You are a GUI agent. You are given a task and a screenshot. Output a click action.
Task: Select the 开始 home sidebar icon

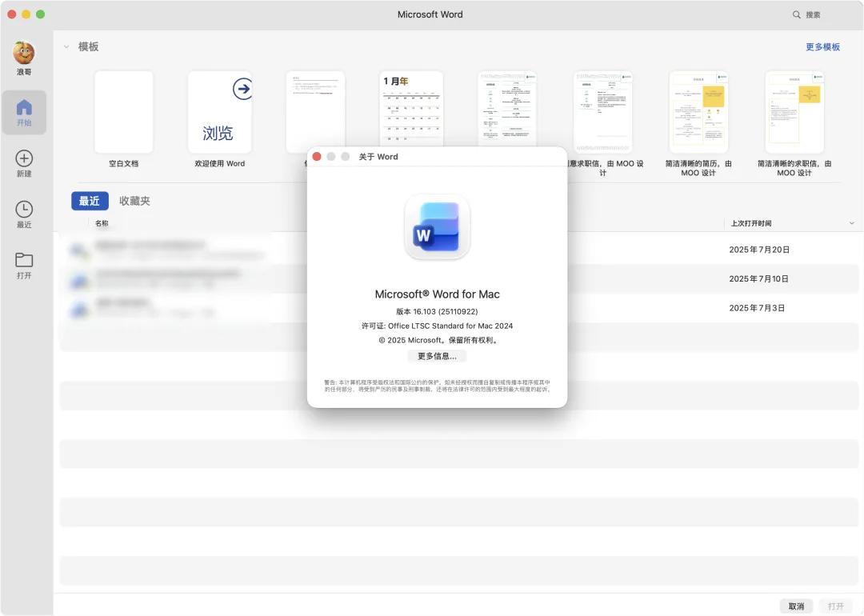[24, 112]
